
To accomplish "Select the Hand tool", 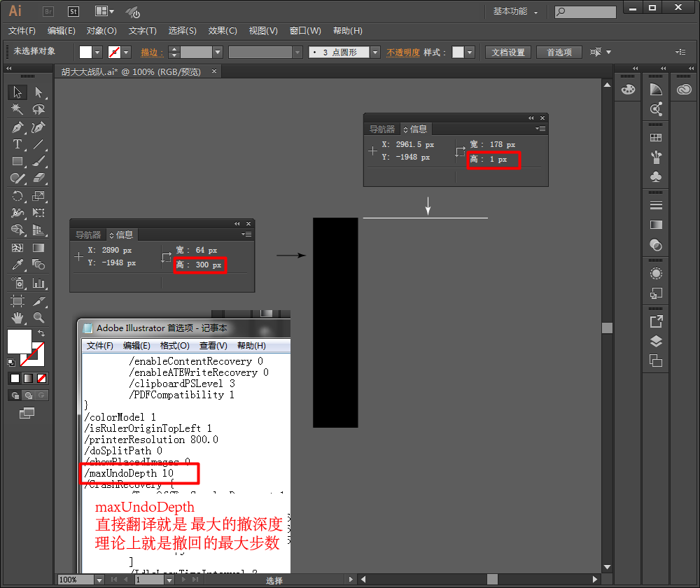I will tap(17, 318).
